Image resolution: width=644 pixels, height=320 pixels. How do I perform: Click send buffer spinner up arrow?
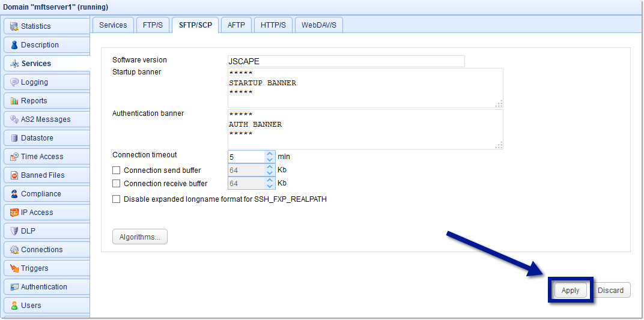(x=270, y=168)
